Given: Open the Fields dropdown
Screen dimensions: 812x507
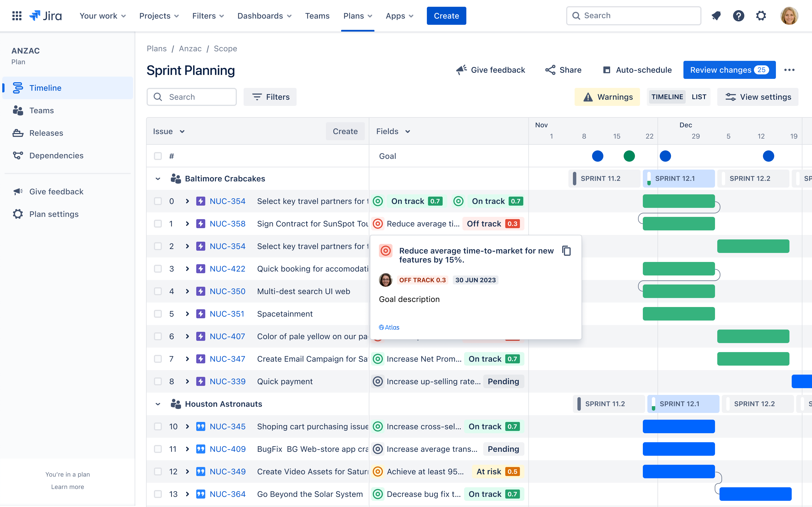Looking at the screenshot, I should pos(392,131).
